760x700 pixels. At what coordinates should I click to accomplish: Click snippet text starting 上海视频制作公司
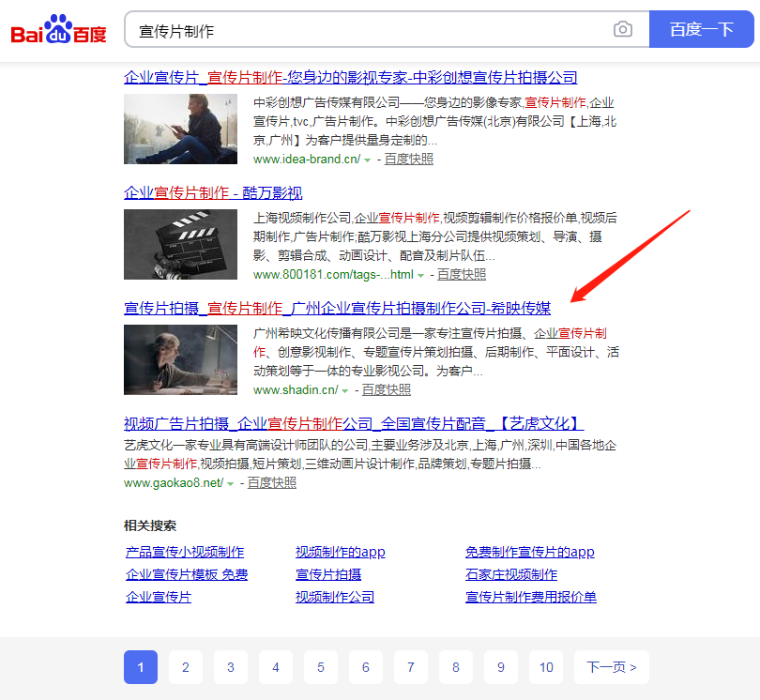435,236
